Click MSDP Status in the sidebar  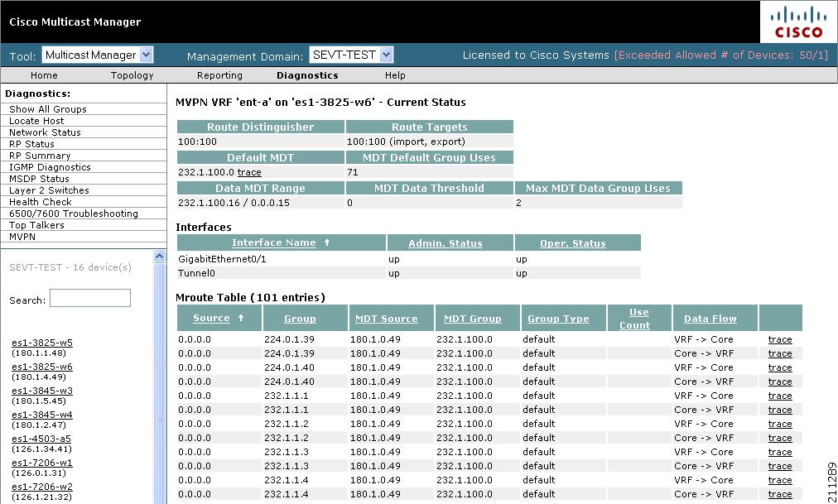tap(36, 178)
